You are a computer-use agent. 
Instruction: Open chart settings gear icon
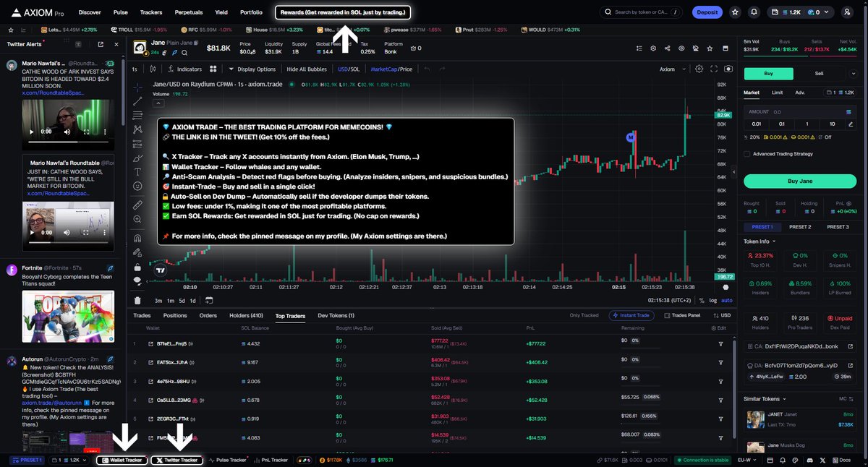pos(699,69)
